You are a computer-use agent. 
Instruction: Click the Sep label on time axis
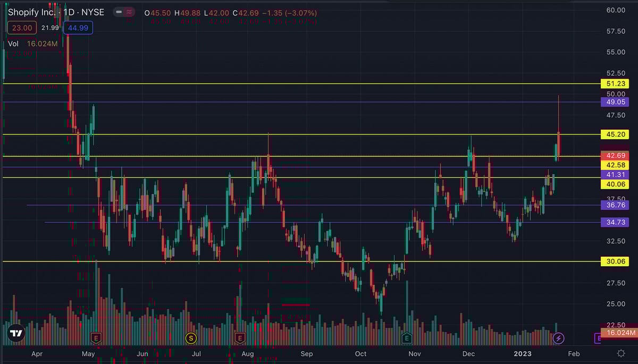pos(307,353)
